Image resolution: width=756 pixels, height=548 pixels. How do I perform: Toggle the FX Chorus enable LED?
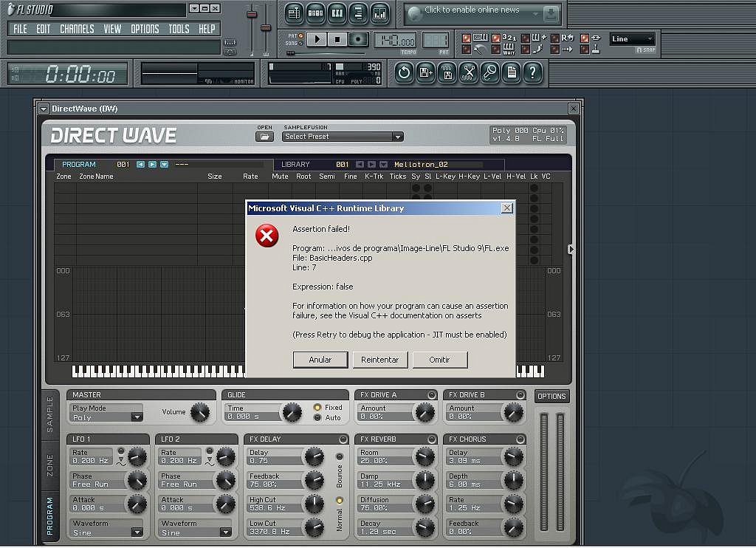click(520, 439)
